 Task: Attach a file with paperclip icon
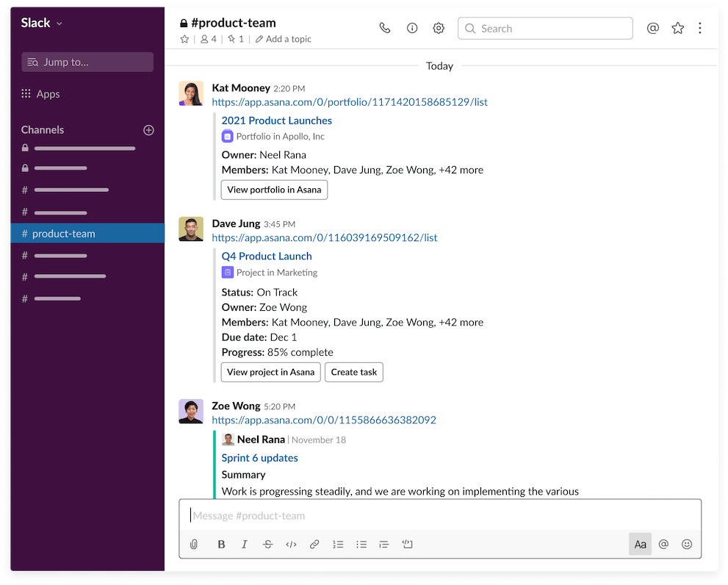[194, 545]
